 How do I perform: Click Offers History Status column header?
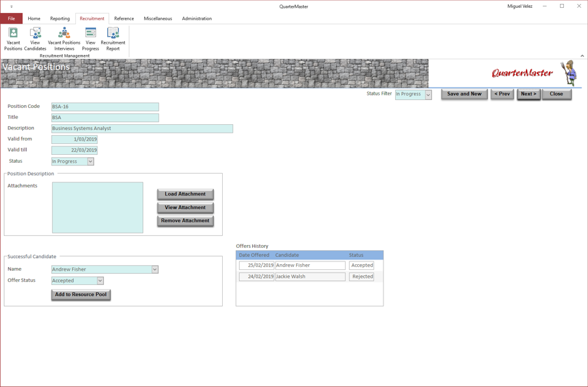pos(356,255)
